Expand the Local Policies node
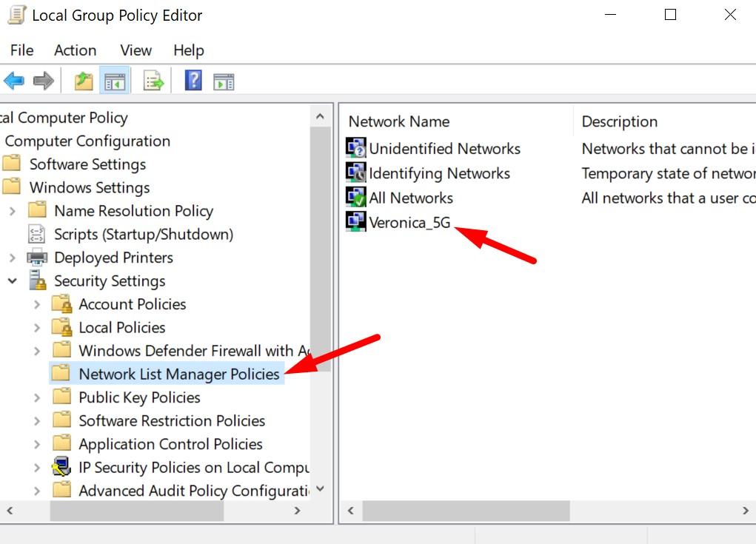Viewport: 756px width, 544px height. click(x=37, y=328)
